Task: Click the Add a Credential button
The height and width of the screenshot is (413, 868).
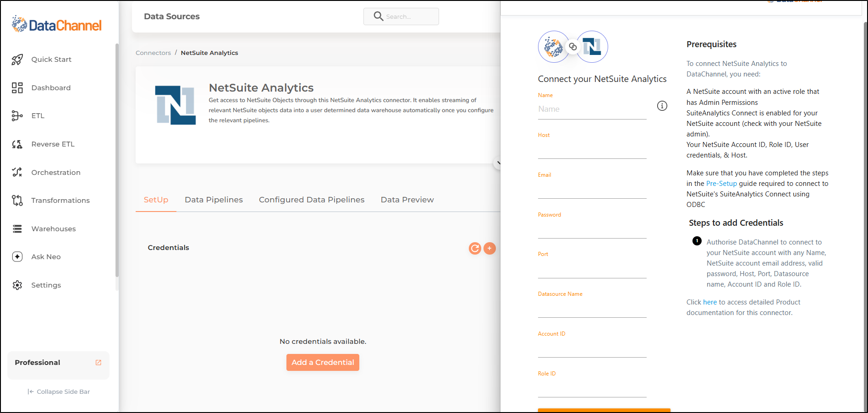Action: coord(323,362)
